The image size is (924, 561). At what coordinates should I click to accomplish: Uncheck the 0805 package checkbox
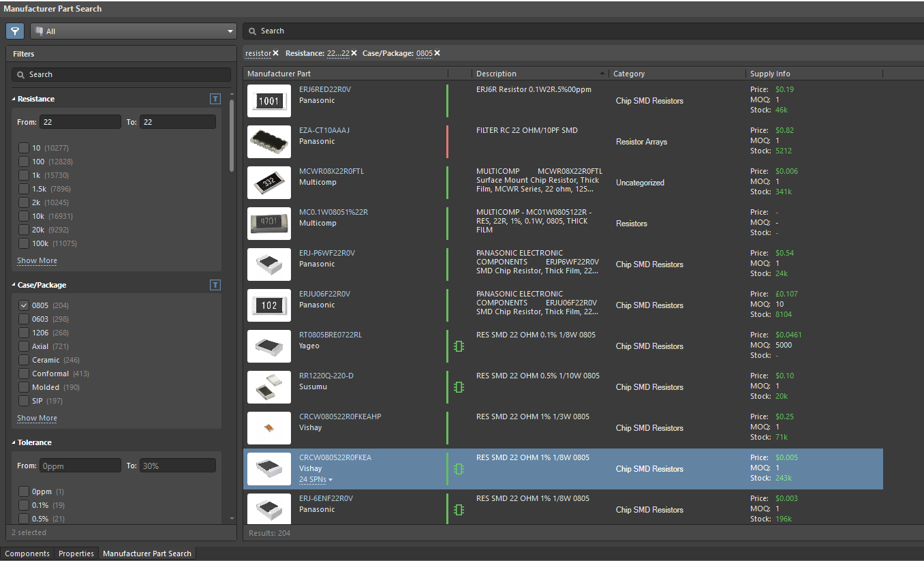(x=24, y=305)
